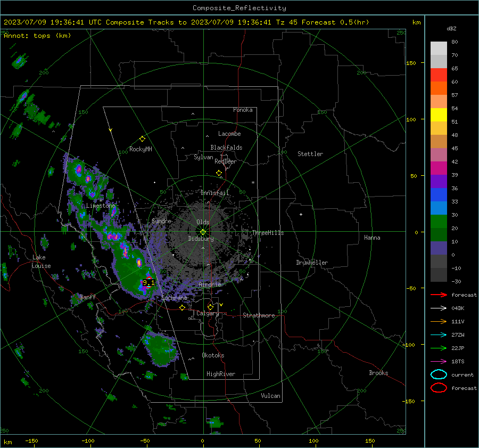This screenshot has height=448, width=479.
Task: Click the Strathmore label
Action: (259, 315)
